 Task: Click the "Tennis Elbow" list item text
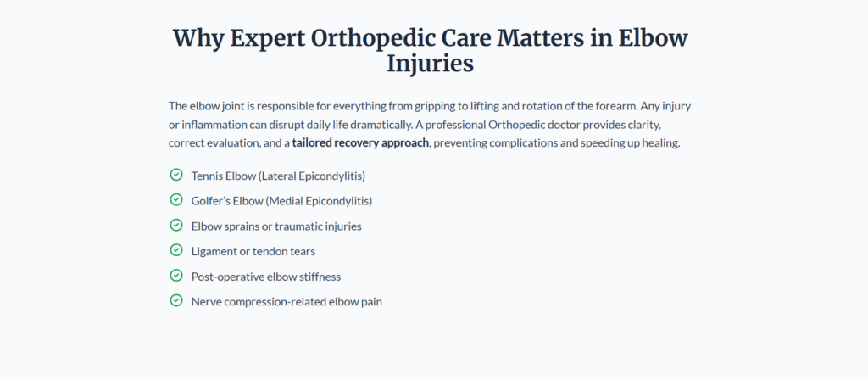pos(223,176)
